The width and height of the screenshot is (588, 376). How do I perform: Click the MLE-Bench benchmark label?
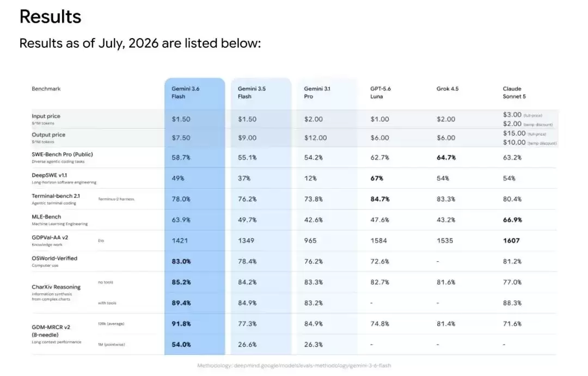coord(46,217)
